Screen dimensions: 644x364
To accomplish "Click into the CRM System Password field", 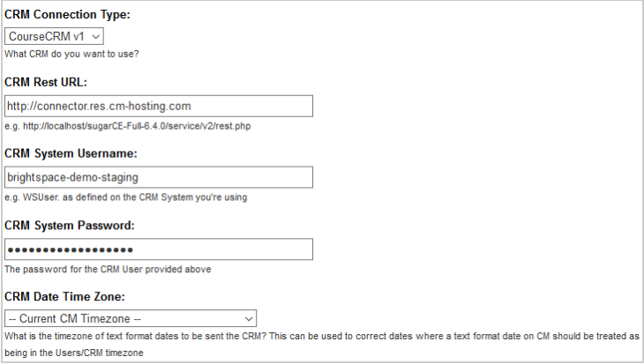I will (x=159, y=249).
